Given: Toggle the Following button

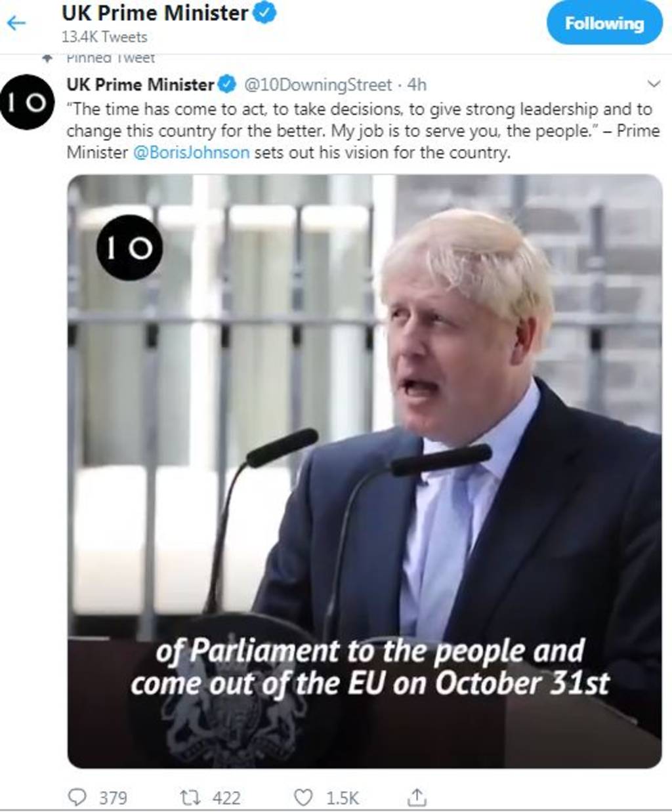Looking at the screenshot, I should [604, 24].
